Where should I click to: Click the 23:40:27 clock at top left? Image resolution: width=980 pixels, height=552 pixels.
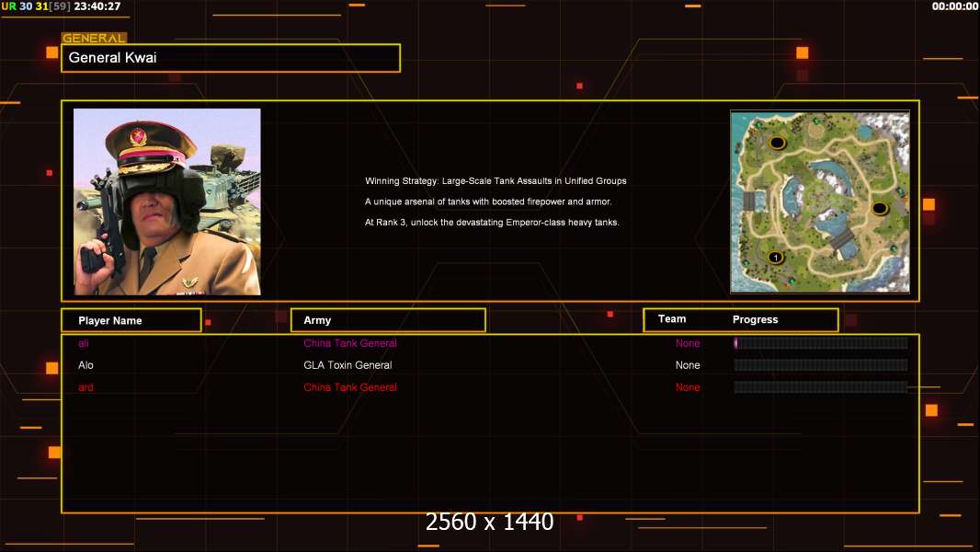pyautogui.click(x=97, y=6)
